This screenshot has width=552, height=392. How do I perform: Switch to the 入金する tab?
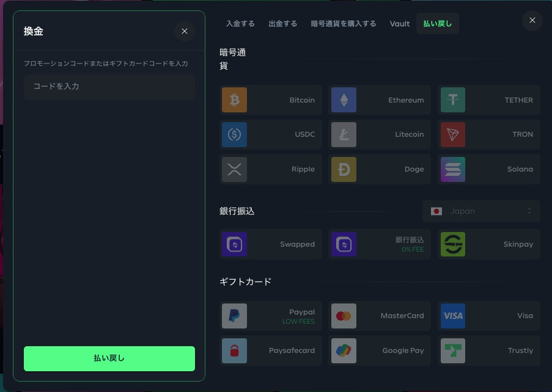240,24
